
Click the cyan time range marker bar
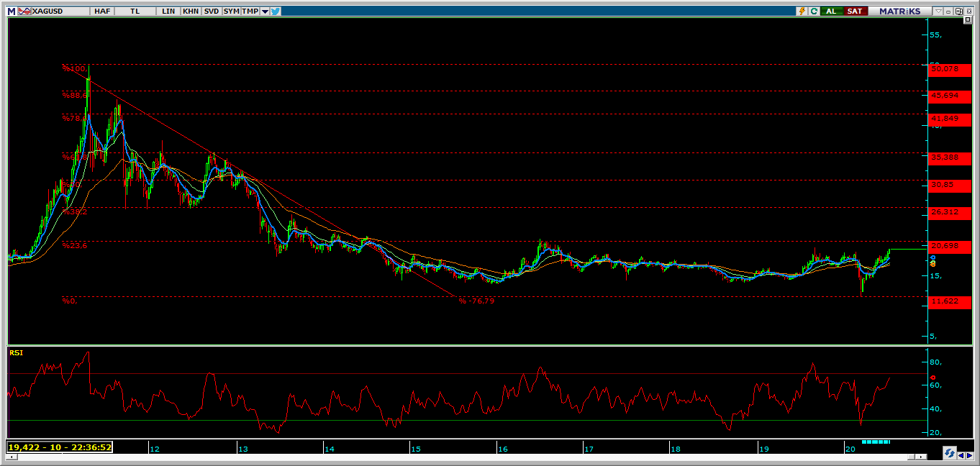pyautogui.click(x=876, y=442)
